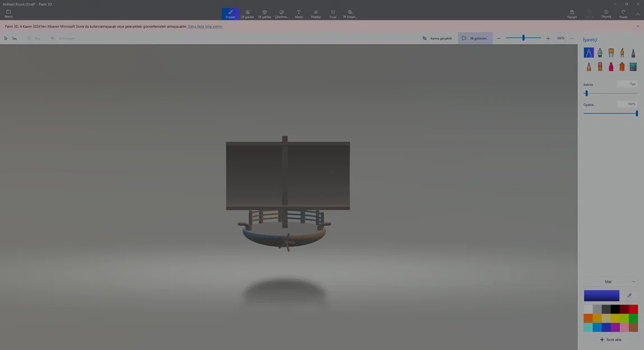
Task: Click the ship 3D model on canvas
Action: tap(288, 193)
